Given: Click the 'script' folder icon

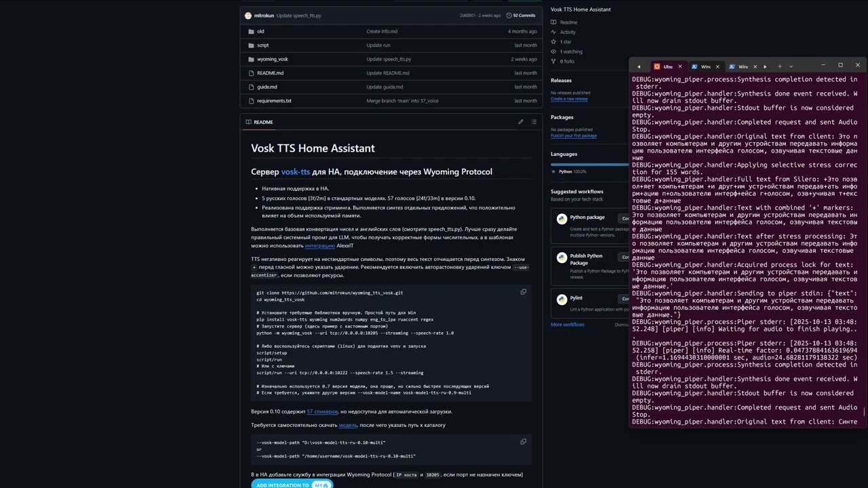Looking at the screenshot, I should (x=251, y=45).
